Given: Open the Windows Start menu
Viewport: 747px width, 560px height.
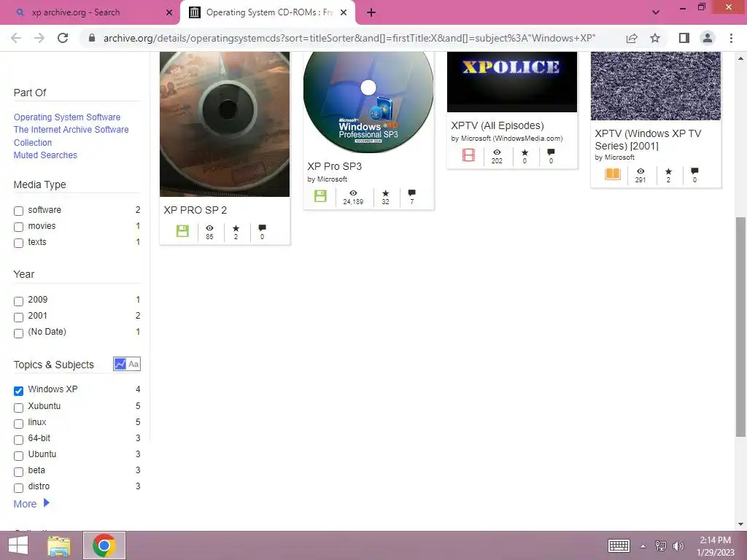Looking at the screenshot, I should click(x=18, y=545).
